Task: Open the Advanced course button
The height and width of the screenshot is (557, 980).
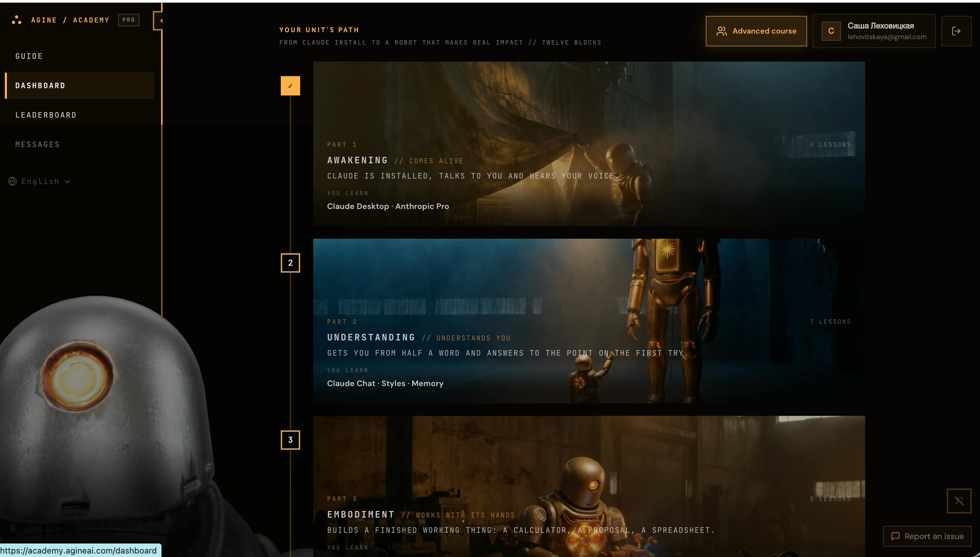Action: [756, 31]
